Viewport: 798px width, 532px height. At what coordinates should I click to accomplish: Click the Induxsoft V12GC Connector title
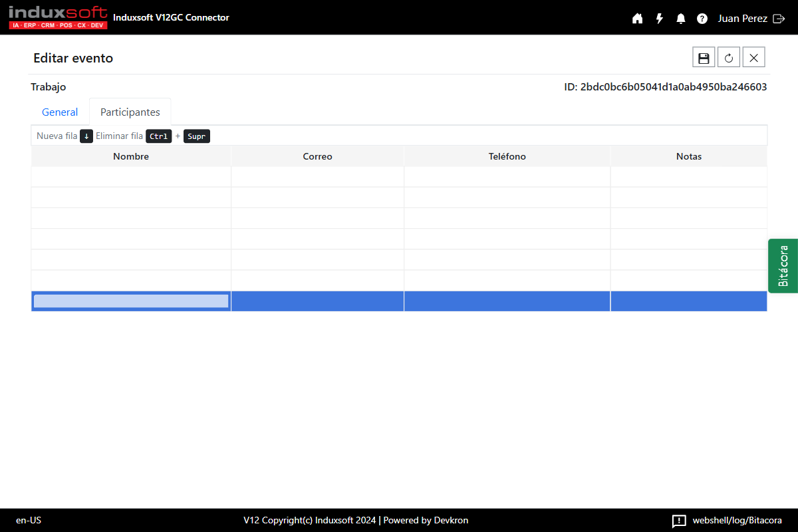pyautogui.click(x=171, y=18)
